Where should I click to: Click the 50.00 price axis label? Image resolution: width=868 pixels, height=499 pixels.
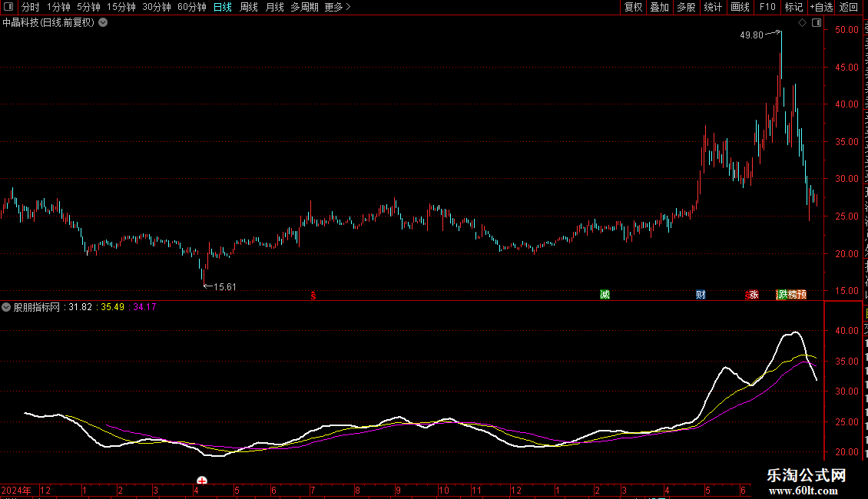pyautogui.click(x=847, y=30)
